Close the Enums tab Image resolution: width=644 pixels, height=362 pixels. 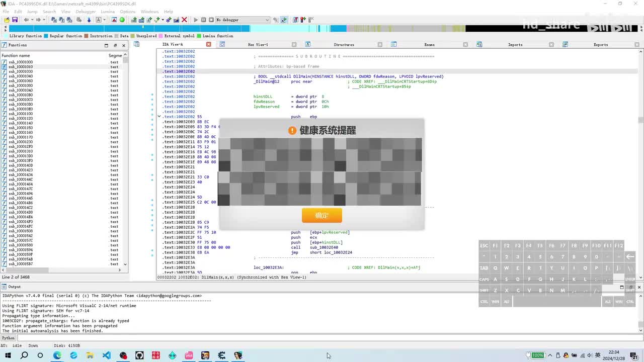point(465,45)
